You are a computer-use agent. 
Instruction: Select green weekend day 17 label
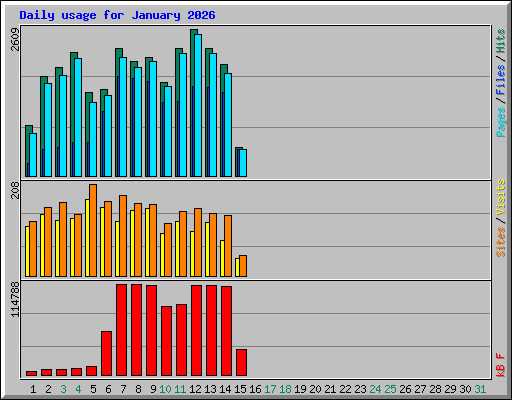[270, 389]
